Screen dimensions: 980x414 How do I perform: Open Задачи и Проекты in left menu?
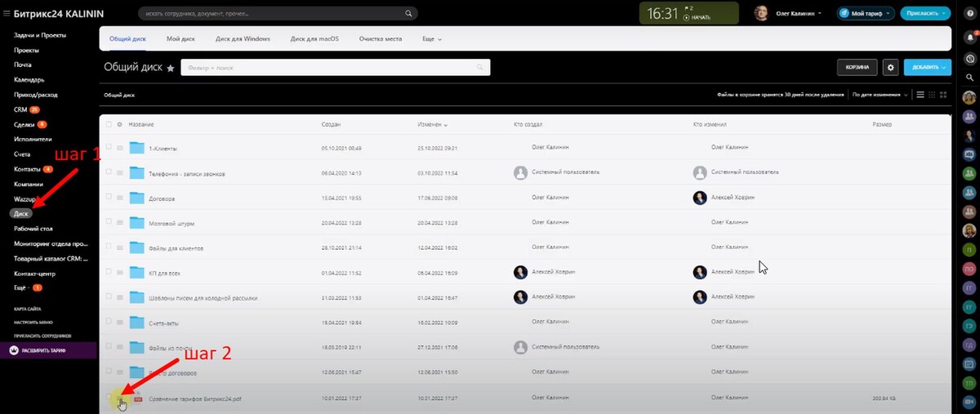(40, 35)
